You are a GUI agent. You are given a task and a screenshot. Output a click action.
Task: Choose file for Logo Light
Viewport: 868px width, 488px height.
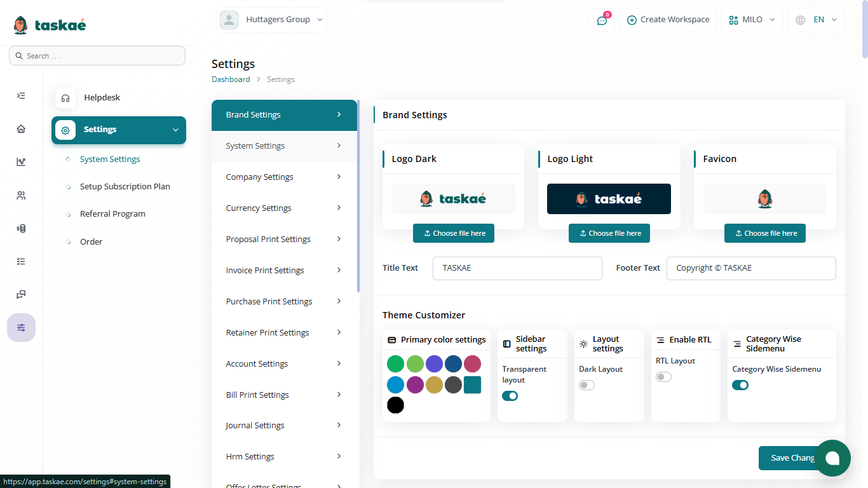pyautogui.click(x=609, y=233)
